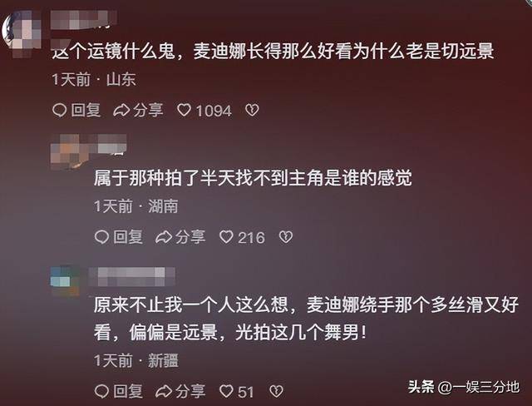Open the Hunan commenter's avatar
Screen dimensions: 532x406
70,151
